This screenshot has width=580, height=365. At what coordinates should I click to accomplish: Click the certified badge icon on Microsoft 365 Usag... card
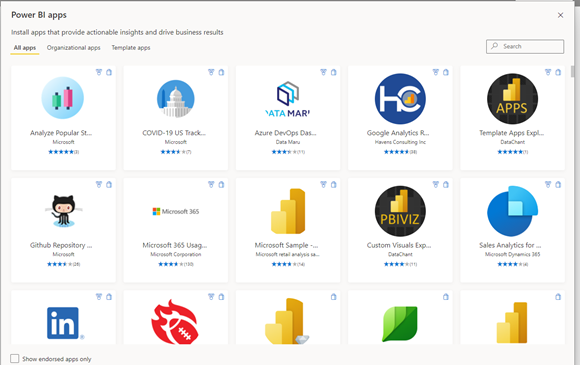click(211, 185)
